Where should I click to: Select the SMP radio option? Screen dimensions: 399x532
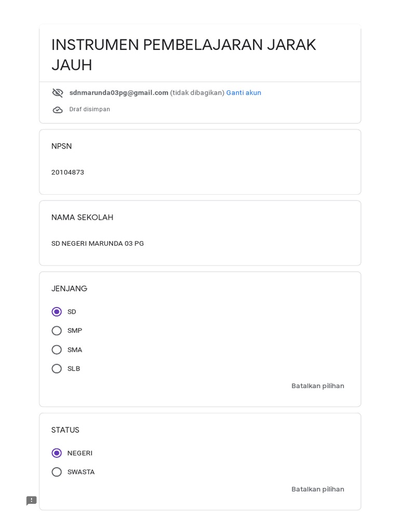(x=57, y=331)
